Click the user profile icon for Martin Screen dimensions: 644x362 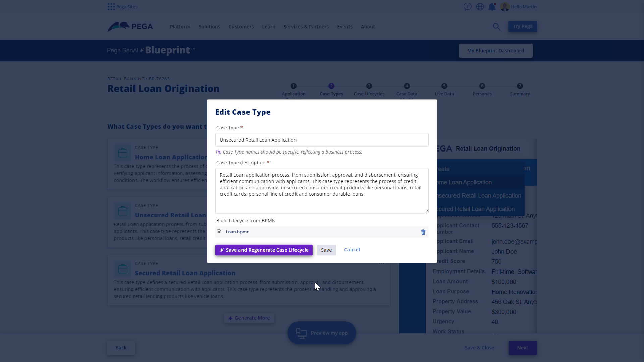click(x=505, y=7)
